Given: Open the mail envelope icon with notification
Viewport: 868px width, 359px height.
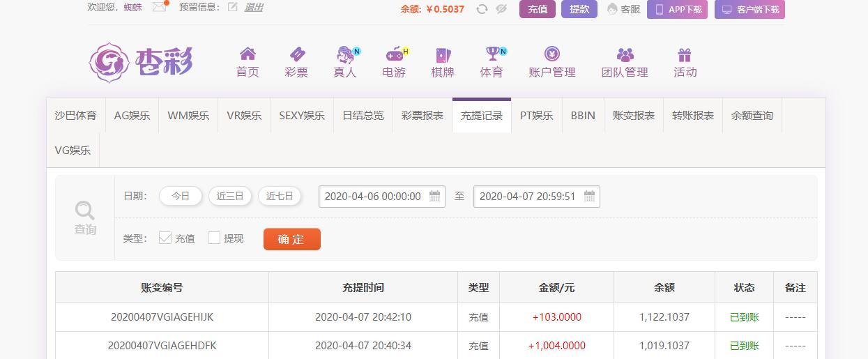Looking at the screenshot, I should point(160,7).
